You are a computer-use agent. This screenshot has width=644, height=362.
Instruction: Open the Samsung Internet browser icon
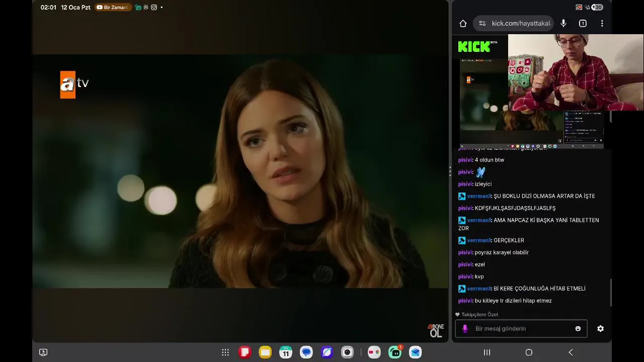pyautogui.click(x=327, y=352)
